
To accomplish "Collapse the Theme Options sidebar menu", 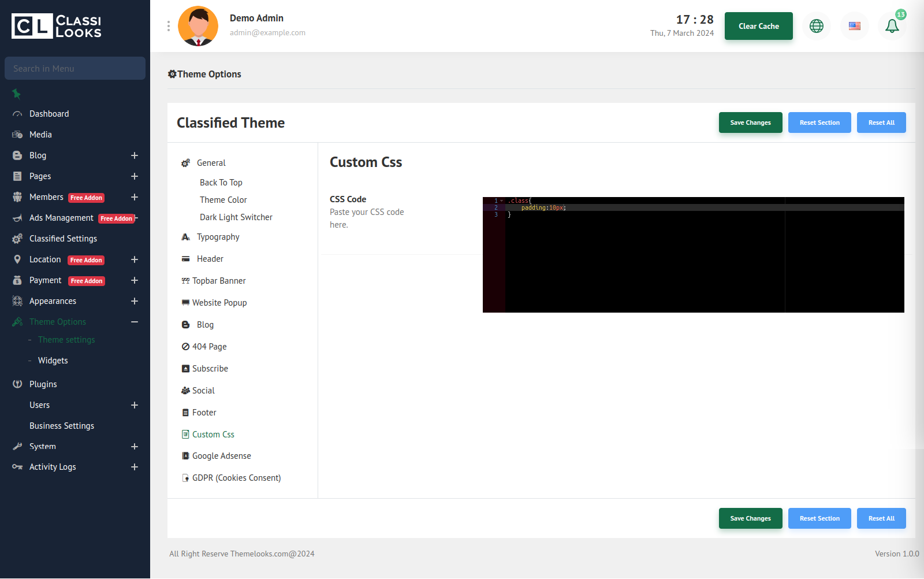I will pyautogui.click(x=134, y=322).
